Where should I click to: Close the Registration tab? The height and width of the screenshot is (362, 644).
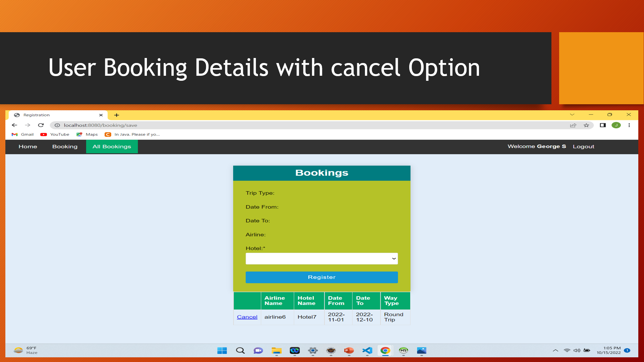(101, 115)
